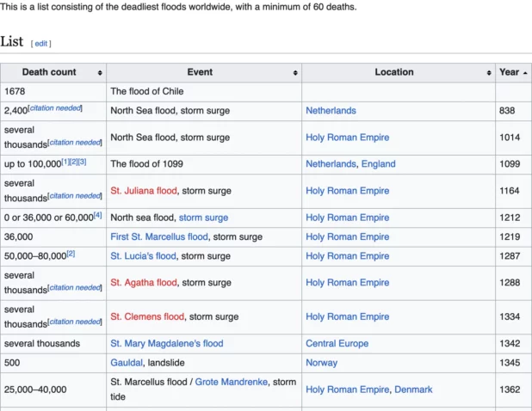The width and height of the screenshot is (532, 411).
Task: Open the St. Clemens flood link
Action: point(147,316)
